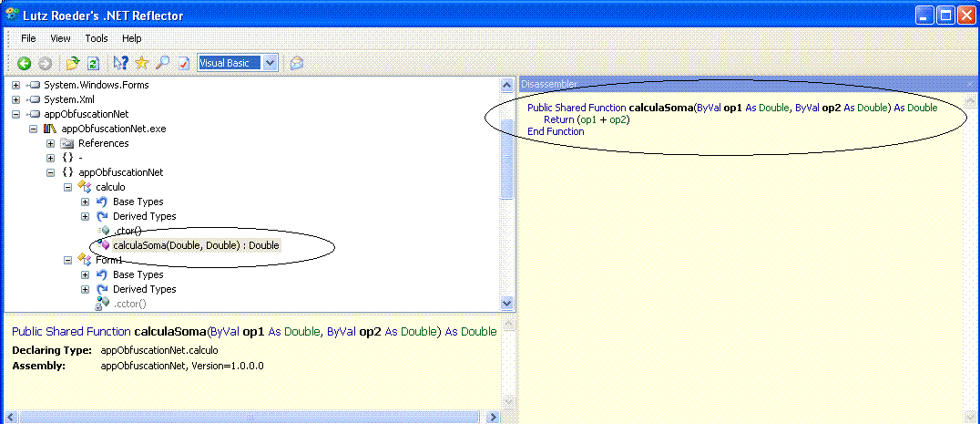
Task: Expand the System.Xml assembly node
Action: point(16,99)
